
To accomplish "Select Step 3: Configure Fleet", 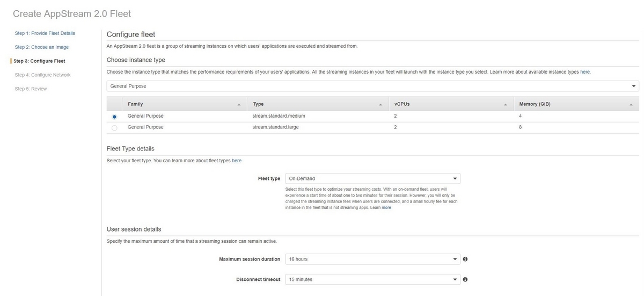I will click(x=40, y=61).
